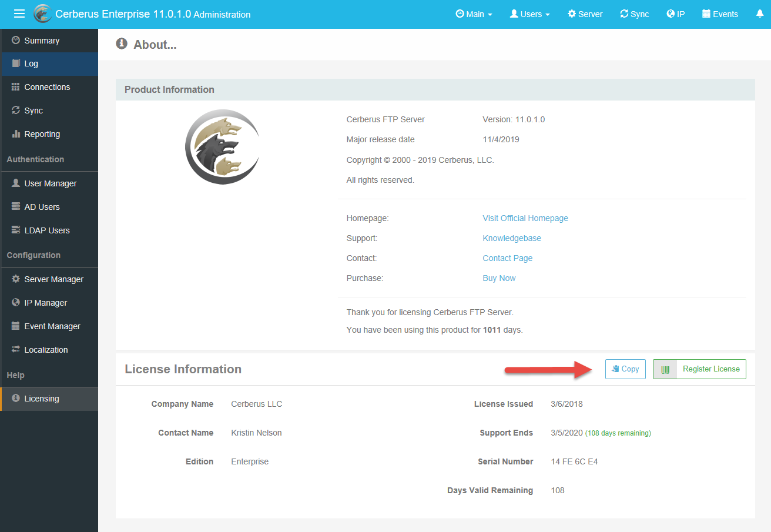Screen dimensions: 771x532
Task: Click the User Manager person icon
Action: point(16,183)
